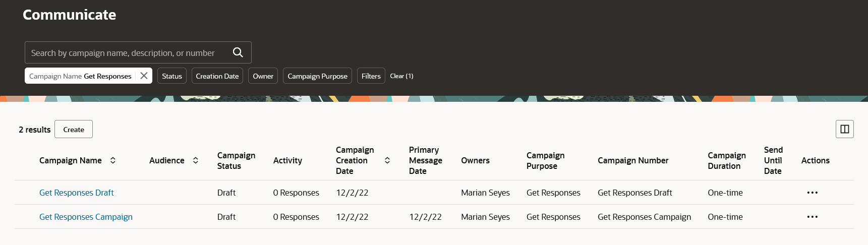Click the Campaign Number column header
Image resolution: width=868 pixels, height=245 pixels.
click(632, 160)
